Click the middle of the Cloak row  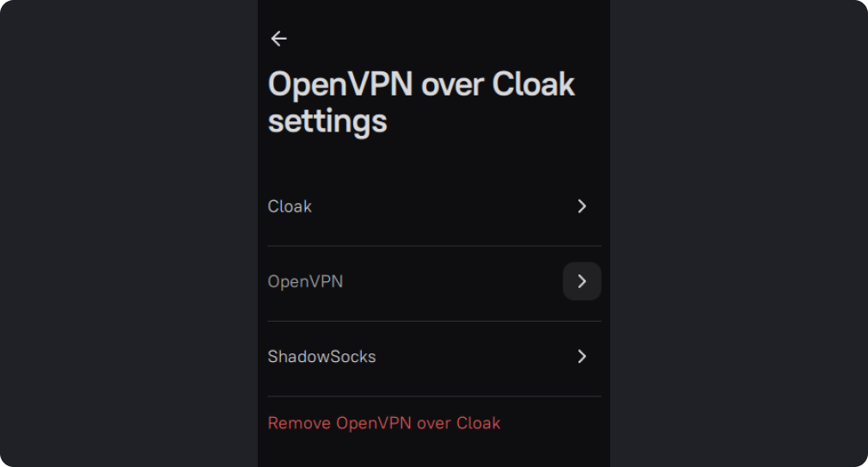pyautogui.click(x=434, y=206)
